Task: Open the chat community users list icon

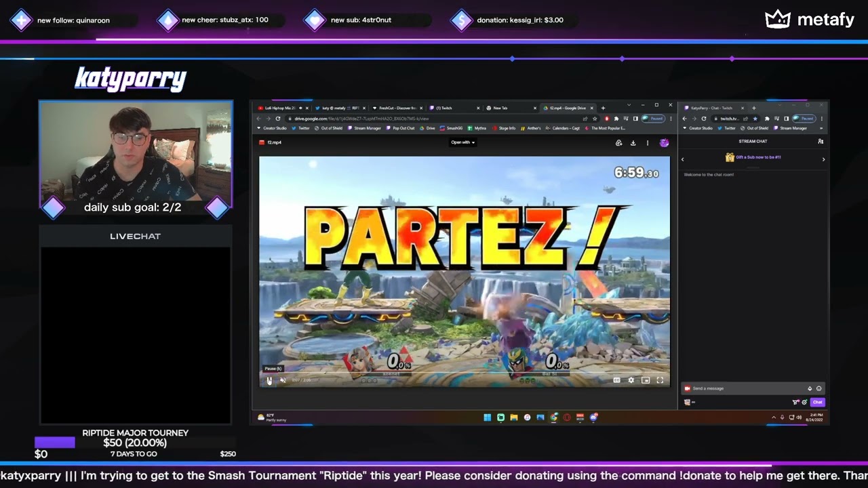Action: point(821,142)
